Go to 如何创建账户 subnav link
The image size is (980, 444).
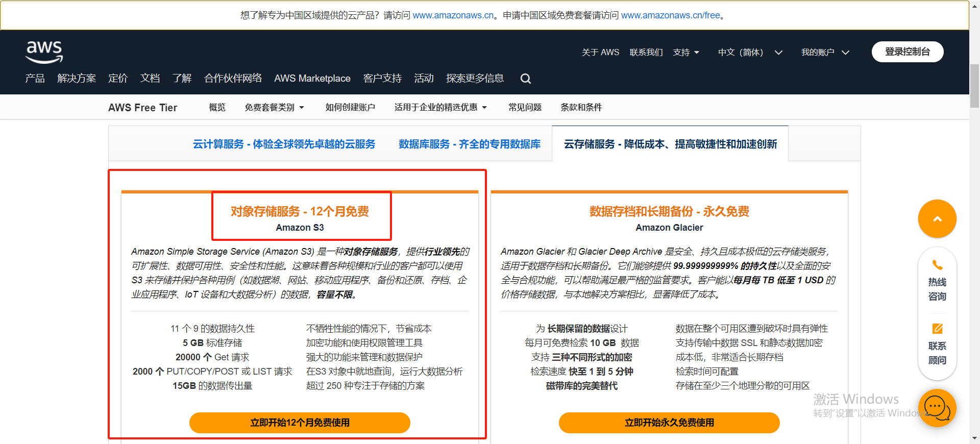(x=350, y=107)
